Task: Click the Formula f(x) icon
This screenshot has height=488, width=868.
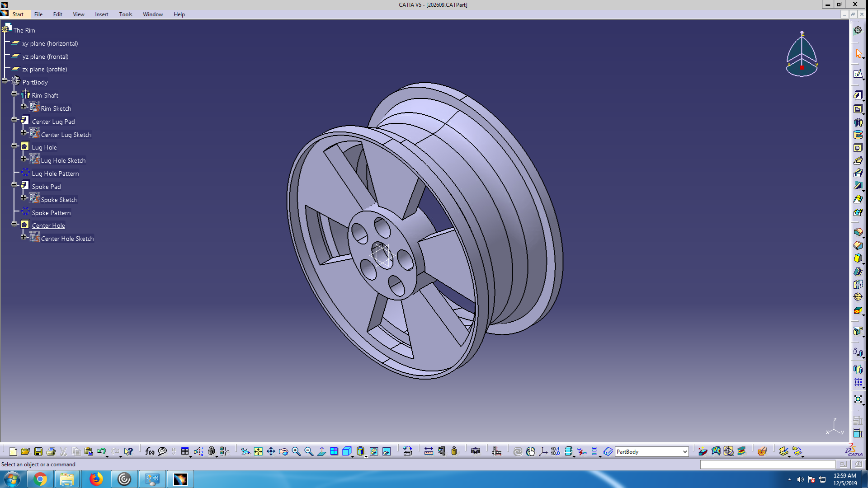Action: [149, 451]
